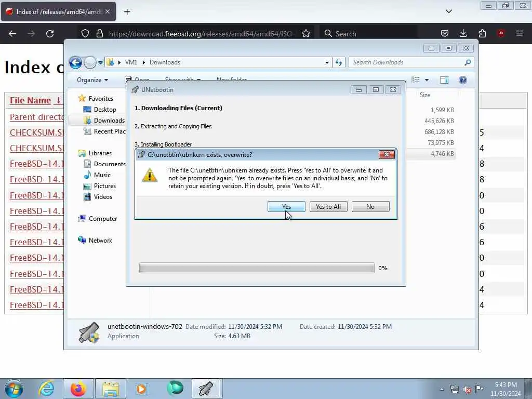This screenshot has height=399, width=532.
Task: Click the UNetbootin progress bar
Action: 257,268
